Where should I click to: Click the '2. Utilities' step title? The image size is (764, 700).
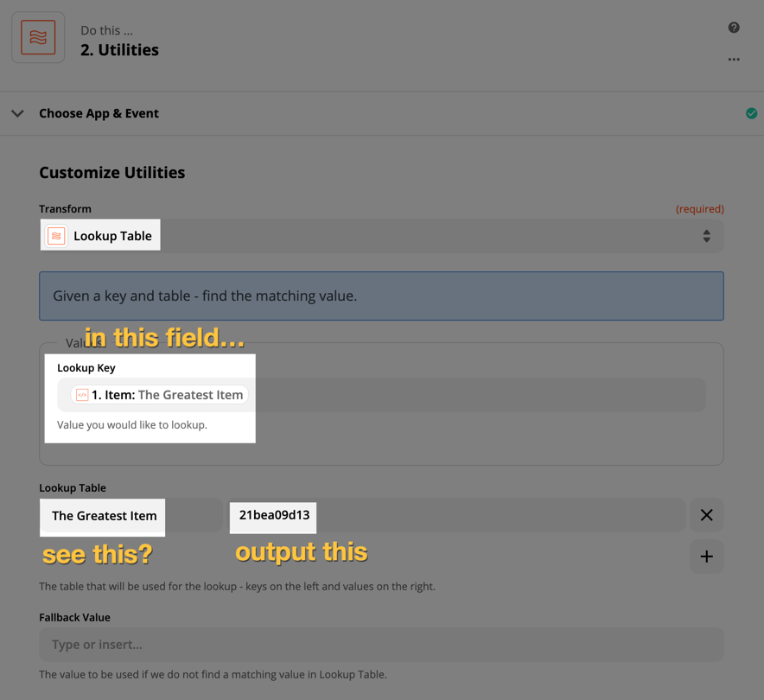click(119, 50)
